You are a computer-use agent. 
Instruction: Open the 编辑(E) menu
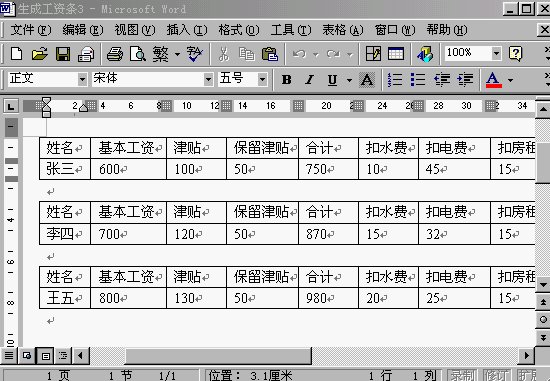83,30
